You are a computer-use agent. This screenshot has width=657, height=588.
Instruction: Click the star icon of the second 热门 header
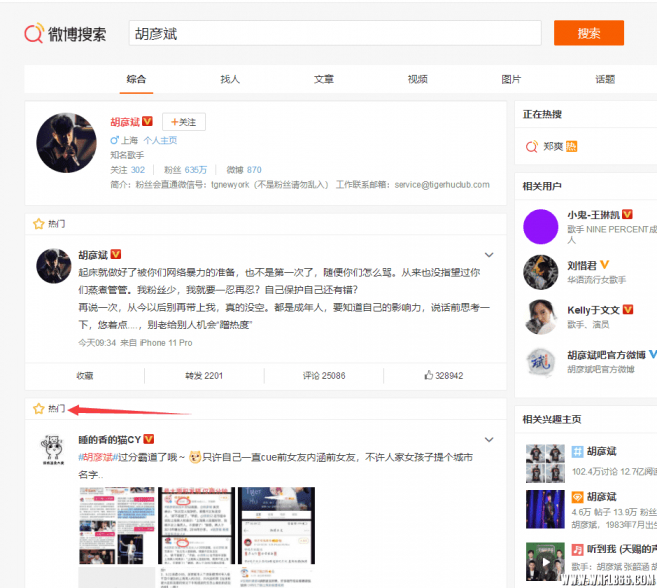tap(39, 409)
